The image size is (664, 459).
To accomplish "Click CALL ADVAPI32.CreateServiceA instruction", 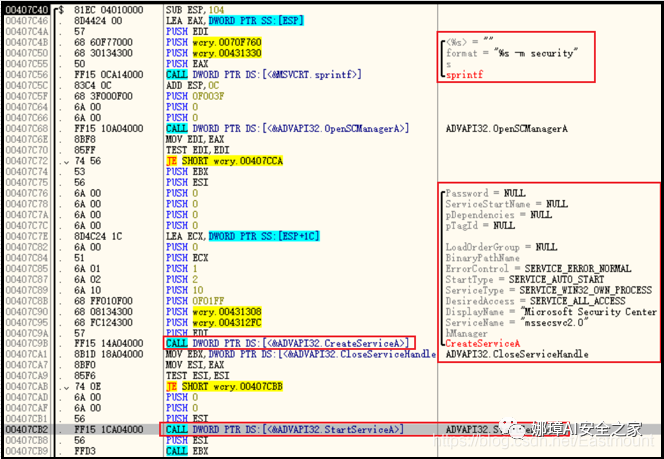I will click(288, 343).
